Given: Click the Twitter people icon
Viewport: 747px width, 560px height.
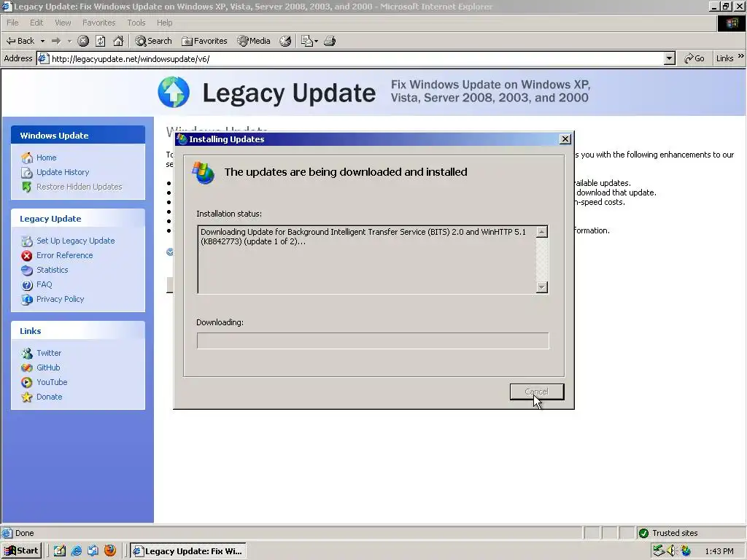Looking at the screenshot, I should pos(27,354).
